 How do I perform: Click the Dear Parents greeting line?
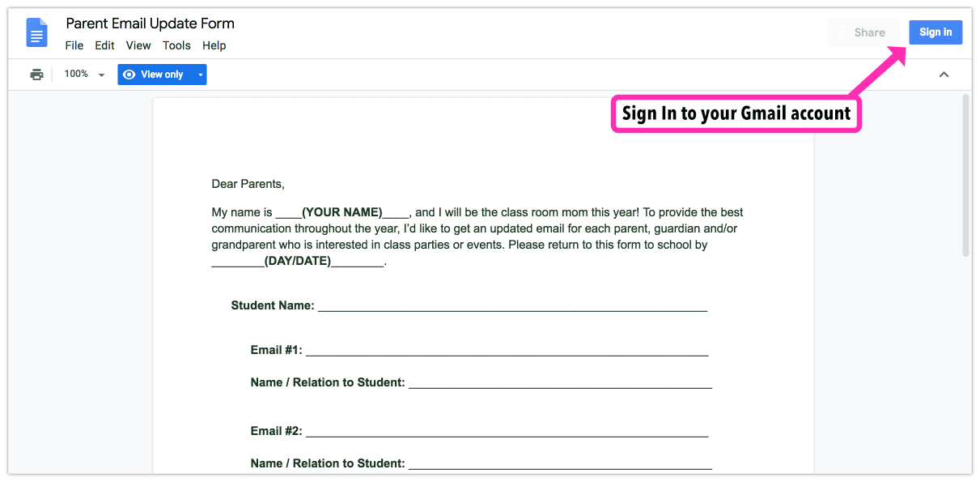click(248, 184)
